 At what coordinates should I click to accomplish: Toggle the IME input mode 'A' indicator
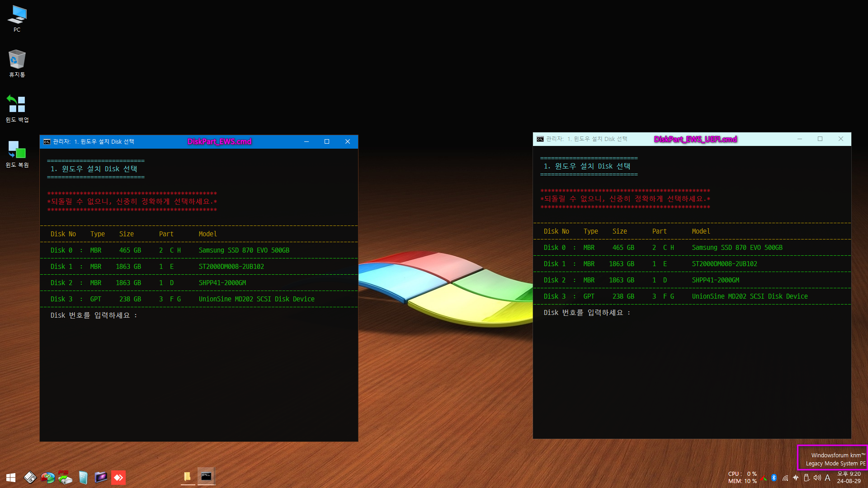click(x=828, y=478)
